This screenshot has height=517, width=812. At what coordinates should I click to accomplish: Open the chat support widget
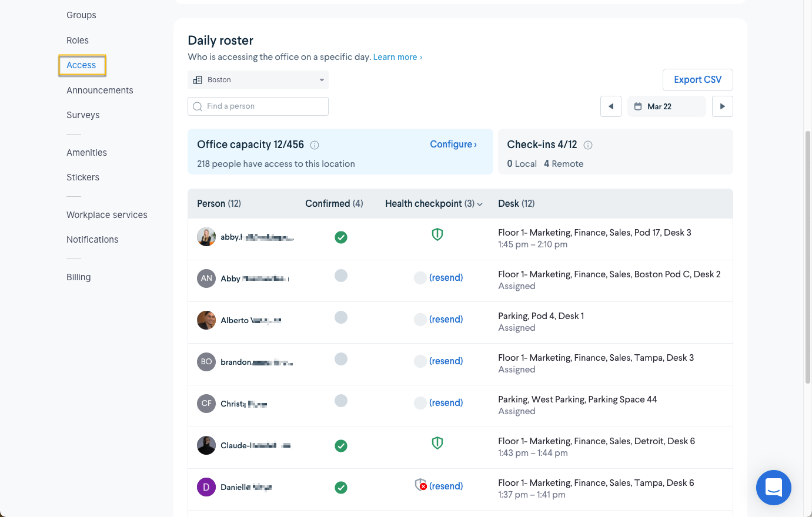[x=774, y=488]
